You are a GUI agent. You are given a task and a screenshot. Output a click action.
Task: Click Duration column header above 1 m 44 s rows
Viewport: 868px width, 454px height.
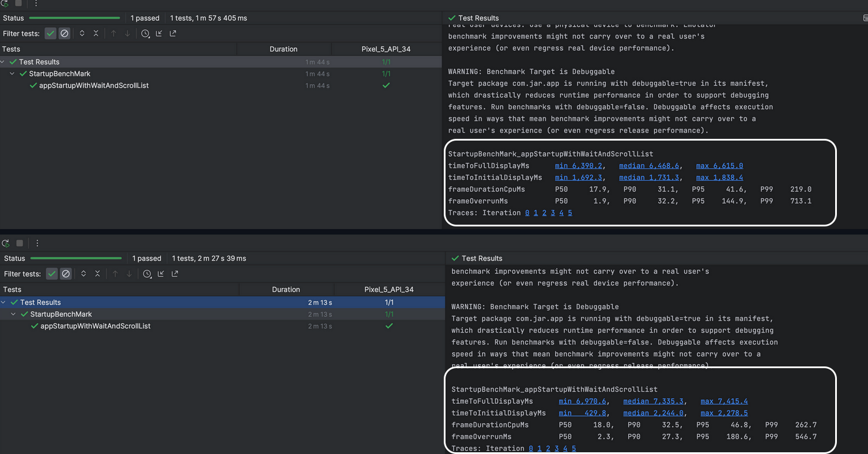[284, 49]
